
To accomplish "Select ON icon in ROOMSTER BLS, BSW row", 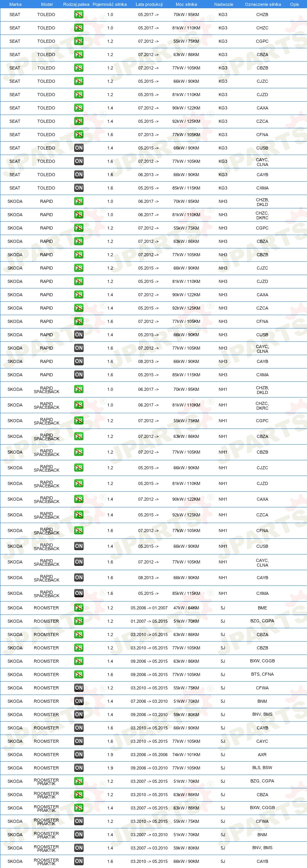I will (x=79, y=768).
